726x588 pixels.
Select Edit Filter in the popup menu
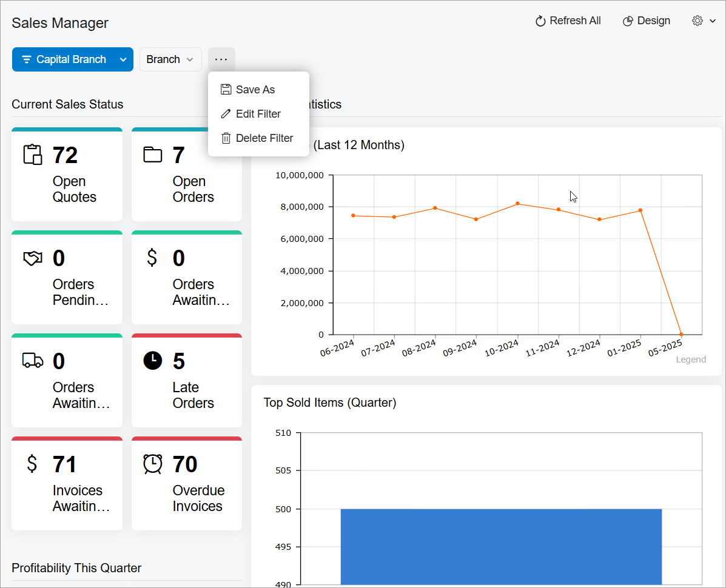tap(258, 114)
